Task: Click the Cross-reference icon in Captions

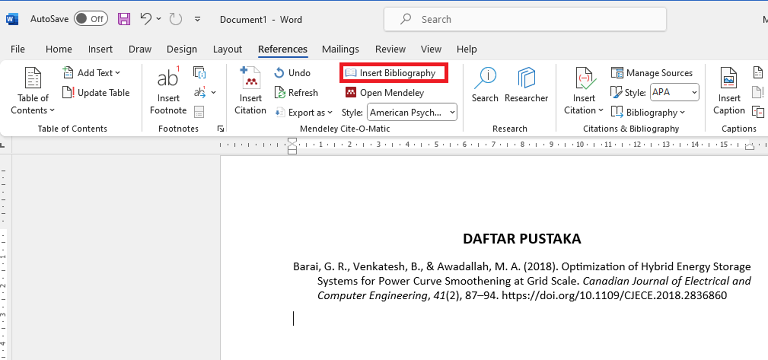Action: (x=758, y=112)
